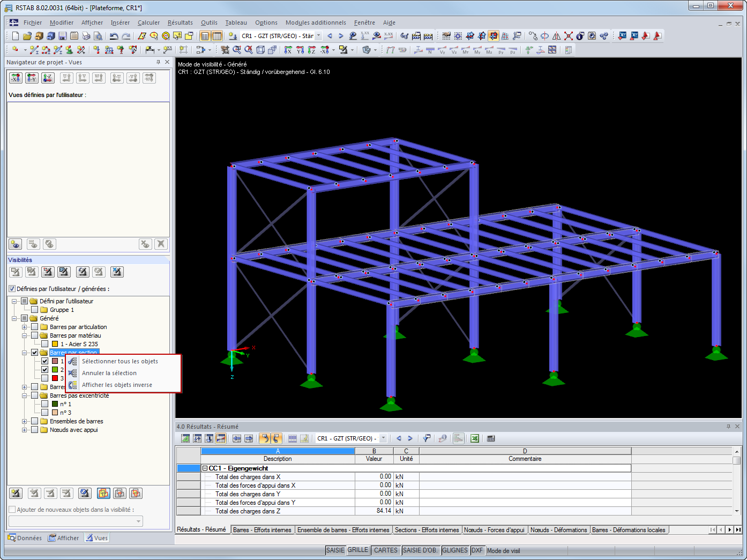Image resolution: width=747 pixels, height=560 pixels.
Task: Toggle the SAISIE status bar button
Action: (x=335, y=550)
